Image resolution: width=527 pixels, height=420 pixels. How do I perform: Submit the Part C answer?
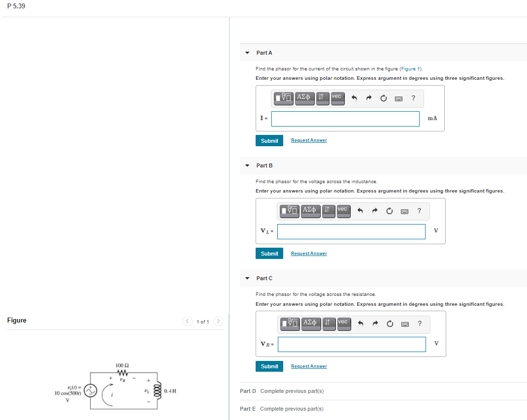pyautogui.click(x=269, y=366)
